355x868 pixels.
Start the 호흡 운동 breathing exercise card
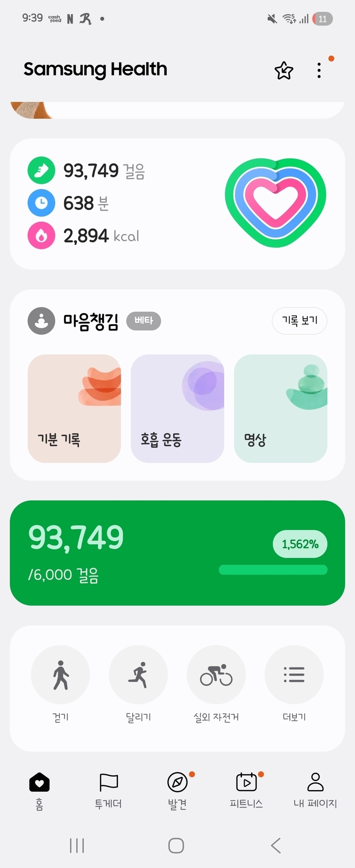(177, 408)
